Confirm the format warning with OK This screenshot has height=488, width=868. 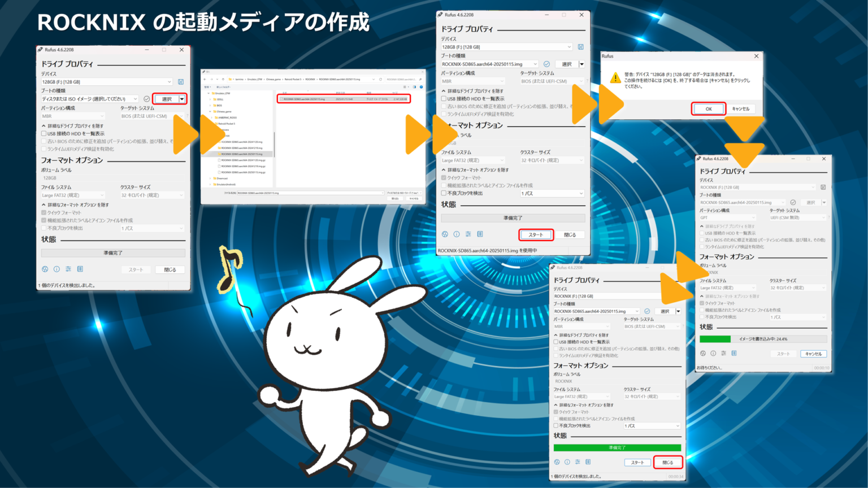click(x=708, y=108)
